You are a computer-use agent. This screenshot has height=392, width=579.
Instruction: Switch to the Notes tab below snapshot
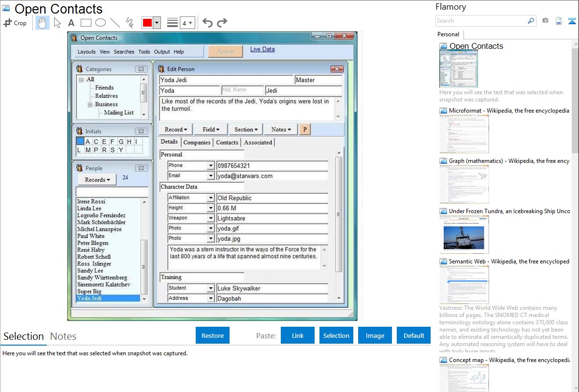63,336
